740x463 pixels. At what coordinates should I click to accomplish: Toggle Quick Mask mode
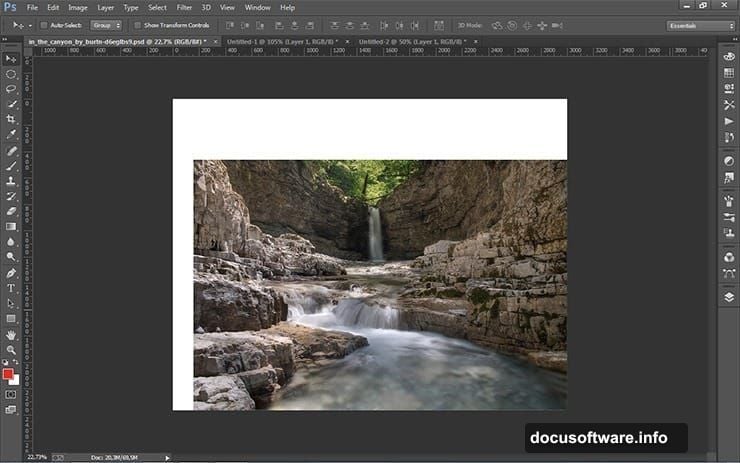[11, 395]
